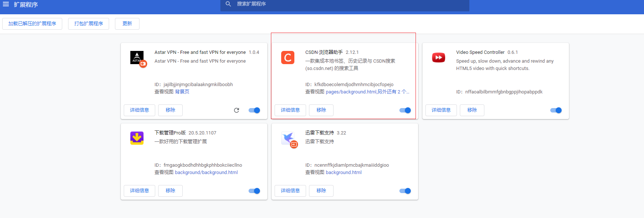Open Astar VPN 背景页 view link
The height and width of the screenshot is (218, 644).
(182, 92)
